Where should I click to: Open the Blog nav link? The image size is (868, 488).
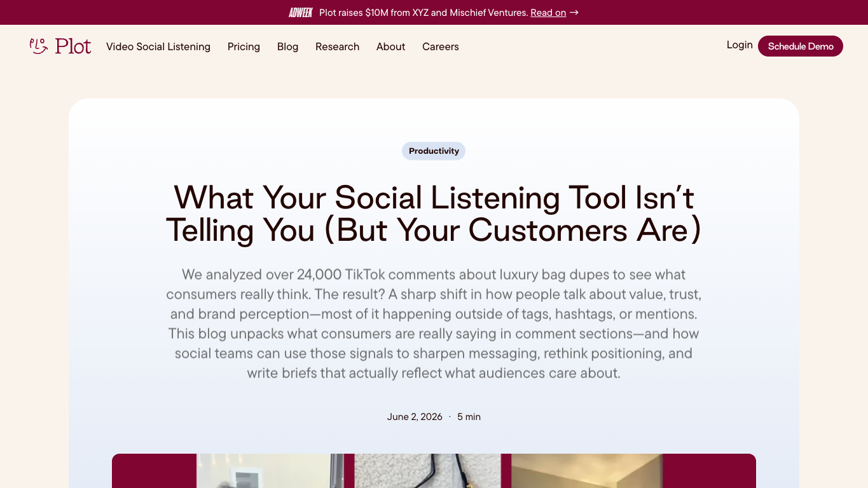(287, 46)
